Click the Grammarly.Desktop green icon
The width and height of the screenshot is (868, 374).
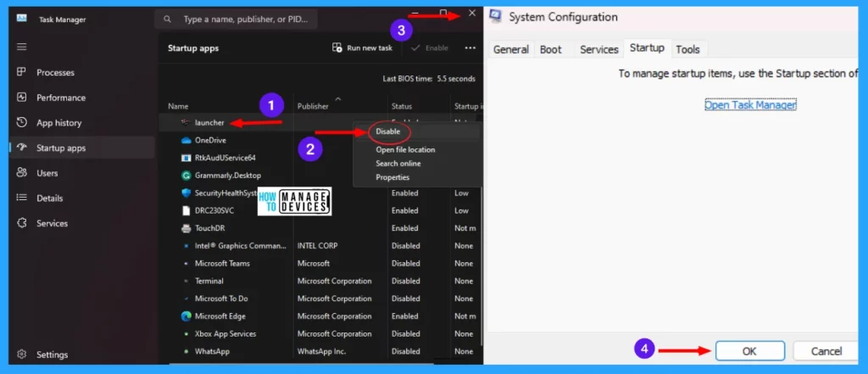tap(186, 175)
